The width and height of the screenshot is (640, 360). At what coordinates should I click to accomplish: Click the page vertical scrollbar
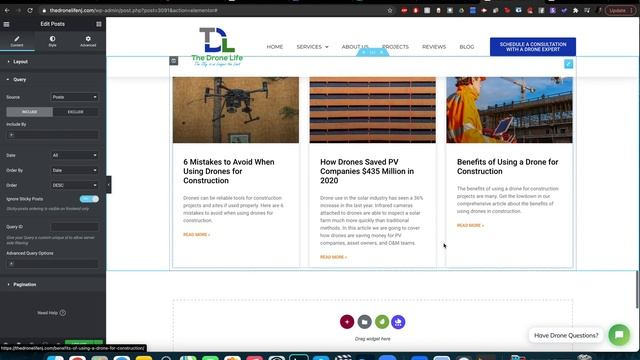(637, 289)
